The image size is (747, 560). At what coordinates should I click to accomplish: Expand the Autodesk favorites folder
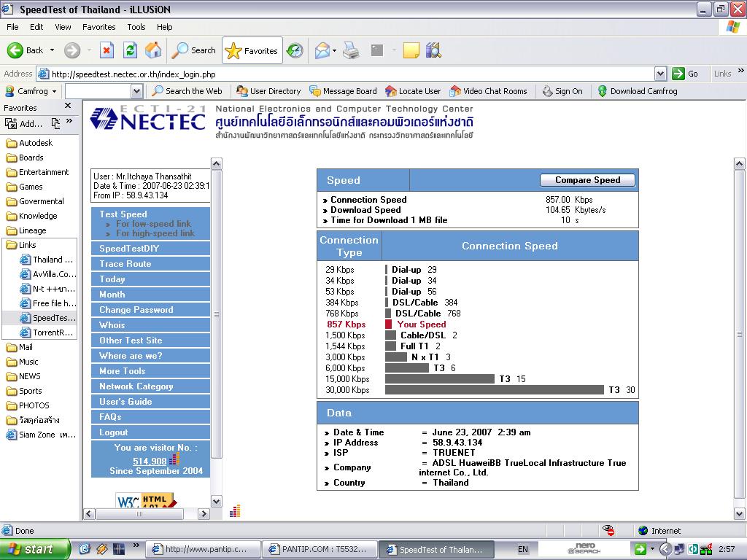[29, 143]
